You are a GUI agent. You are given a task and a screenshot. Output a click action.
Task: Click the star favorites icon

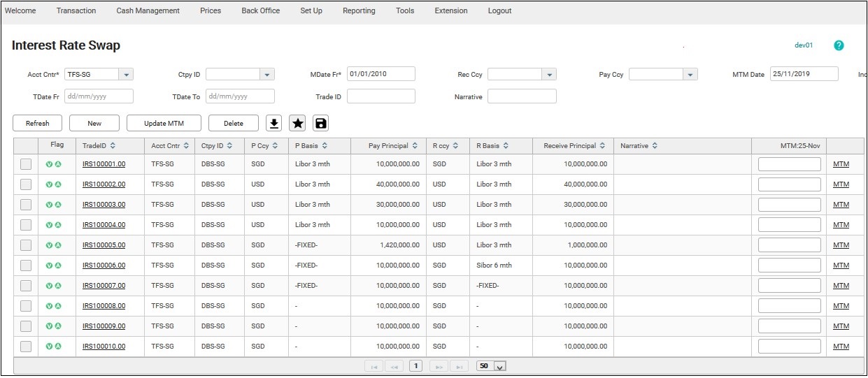[297, 124]
